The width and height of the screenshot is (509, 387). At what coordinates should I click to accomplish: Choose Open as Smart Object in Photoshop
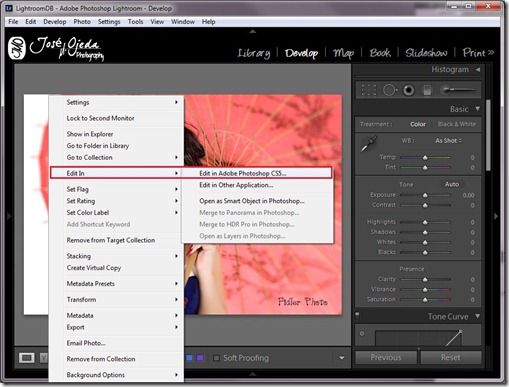pos(257,201)
